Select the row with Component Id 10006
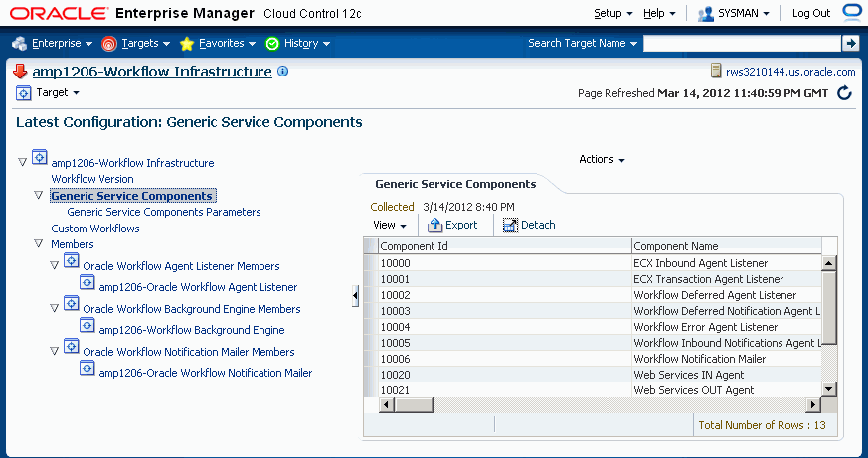The width and height of the screenshot is (868, 458). pyautogui.click(x=593, y=359)
